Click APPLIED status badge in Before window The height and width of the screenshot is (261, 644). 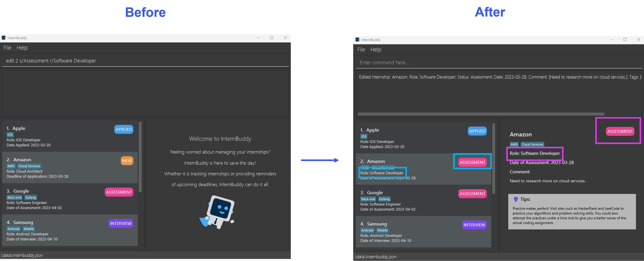coord(124,129)
